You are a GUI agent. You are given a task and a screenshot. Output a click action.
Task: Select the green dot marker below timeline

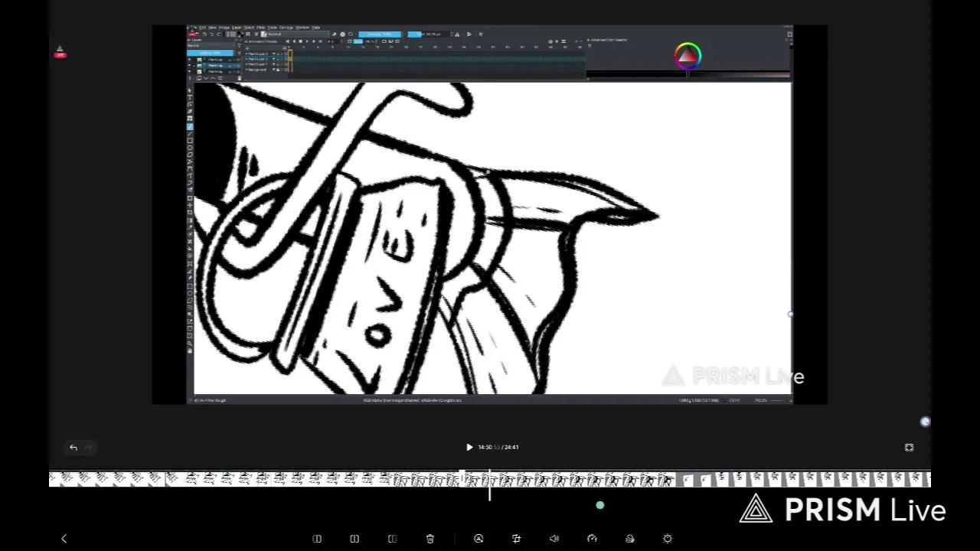coord(600,505)
